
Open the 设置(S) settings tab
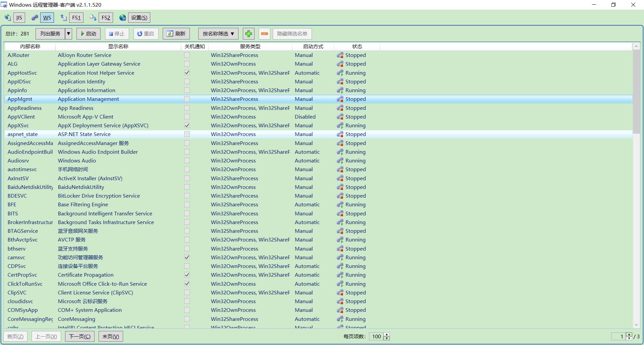click(x=139, y=18)
